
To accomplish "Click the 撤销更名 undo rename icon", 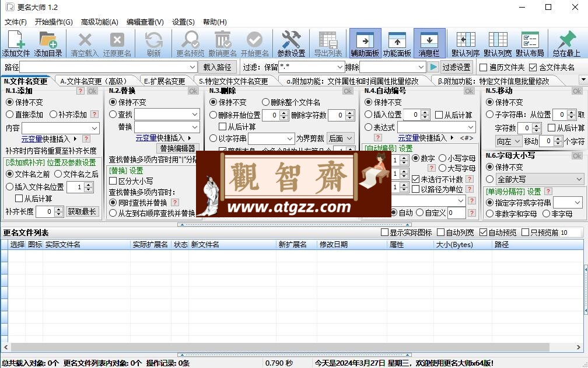I will click(x=223, y=43).
